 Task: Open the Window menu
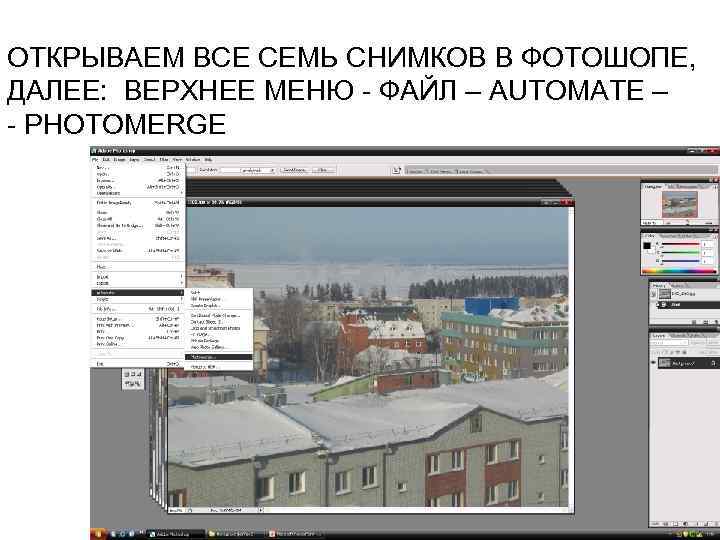tap(193, 160)
